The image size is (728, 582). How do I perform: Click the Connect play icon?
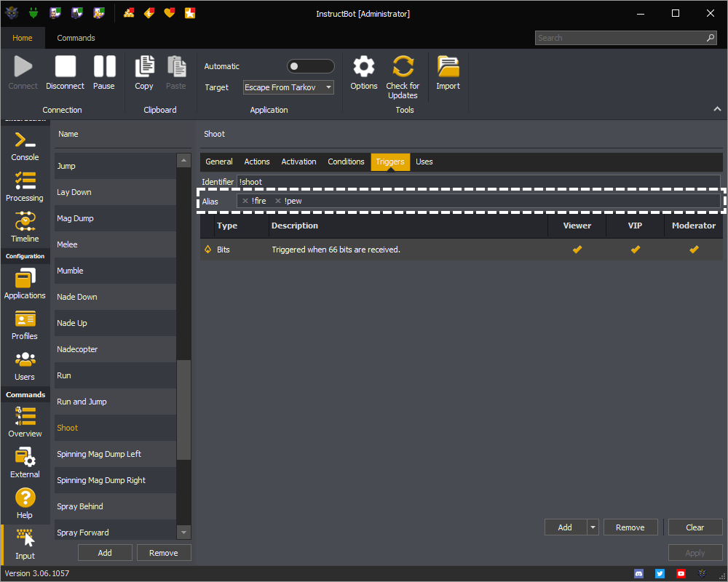pyautogui.click(x=23, y=66)
